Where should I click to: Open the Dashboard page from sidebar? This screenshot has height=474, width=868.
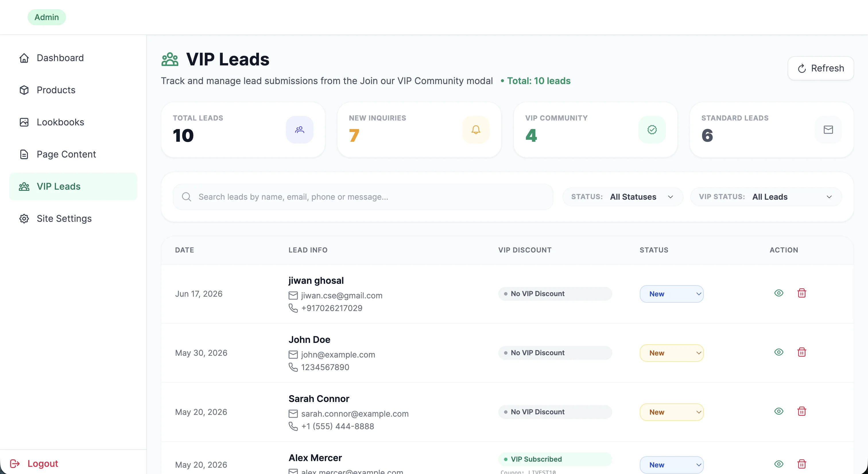73,58
